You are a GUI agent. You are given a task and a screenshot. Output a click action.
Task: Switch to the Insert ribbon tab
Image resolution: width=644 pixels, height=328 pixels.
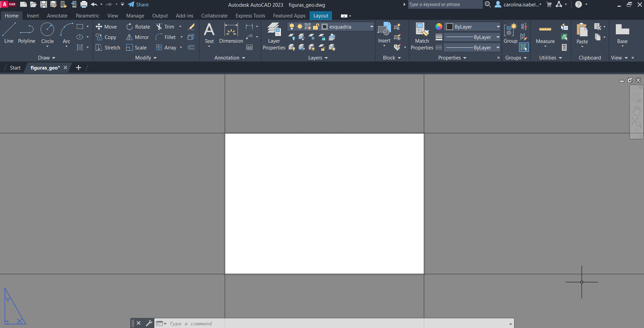33,16
